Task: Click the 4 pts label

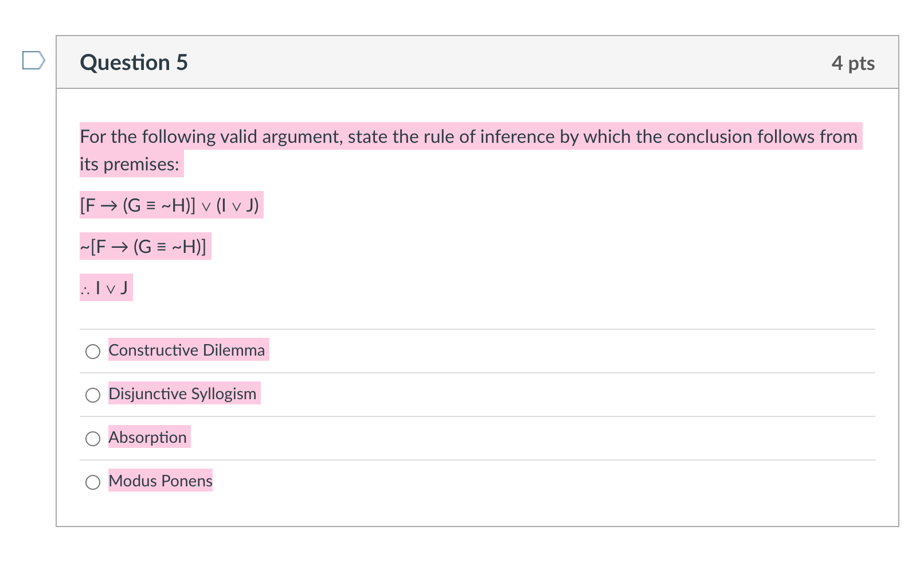Action: tap(853, 64)
